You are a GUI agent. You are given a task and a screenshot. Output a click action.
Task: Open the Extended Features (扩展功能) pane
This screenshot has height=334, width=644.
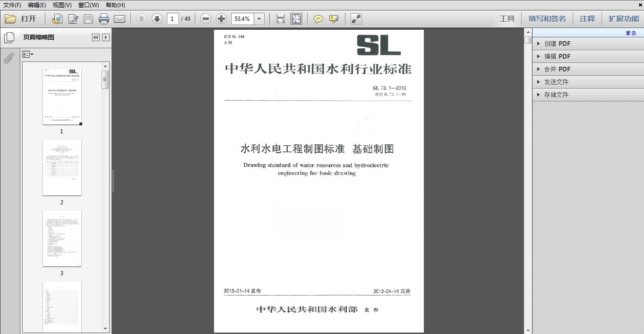coord(624,19)
